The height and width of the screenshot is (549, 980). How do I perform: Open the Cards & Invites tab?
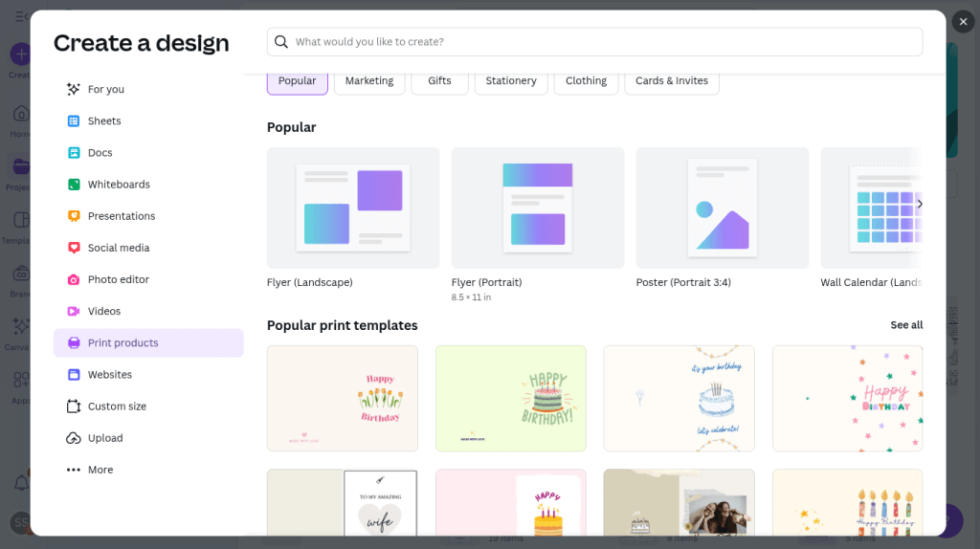pos(671,81)
